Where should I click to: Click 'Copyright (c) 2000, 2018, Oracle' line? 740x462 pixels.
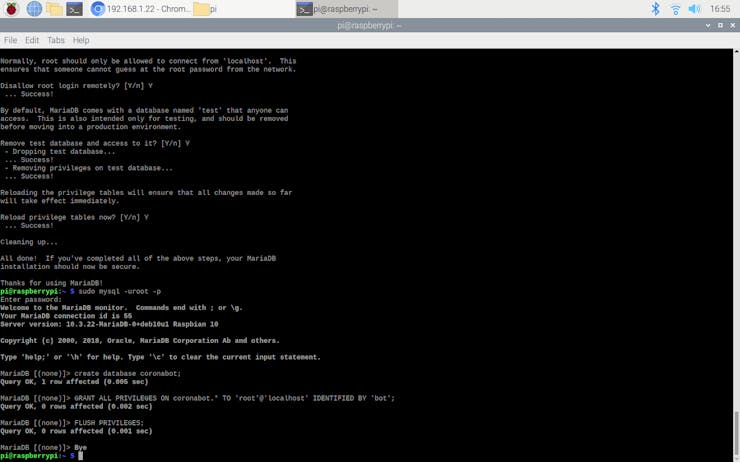coord(140,341)
